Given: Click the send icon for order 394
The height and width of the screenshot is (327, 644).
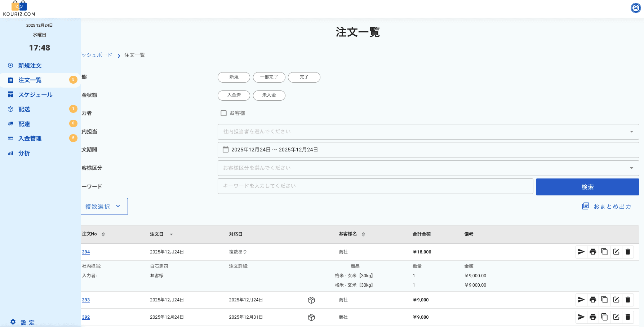Looking at the screenshot, I should coord(581,252).
